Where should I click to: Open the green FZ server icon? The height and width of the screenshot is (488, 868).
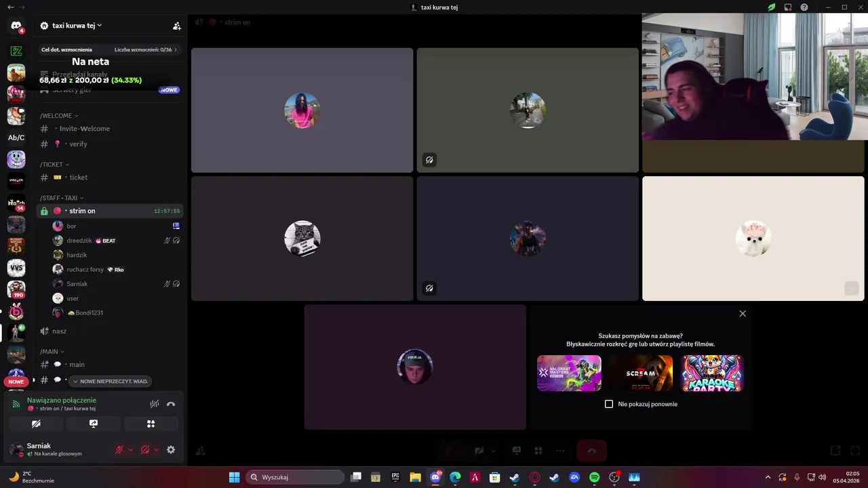click(16, 51)
